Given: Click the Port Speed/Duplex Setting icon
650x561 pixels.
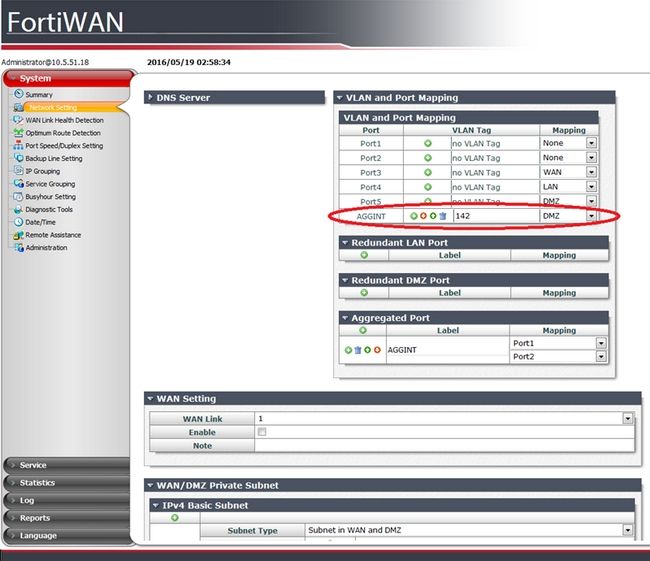Looking at the screenshot, I should point(18,146).
